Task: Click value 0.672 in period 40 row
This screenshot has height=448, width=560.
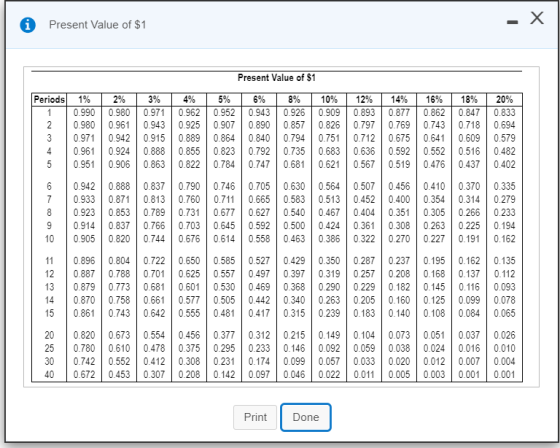Action: click(x=84, y=374)
